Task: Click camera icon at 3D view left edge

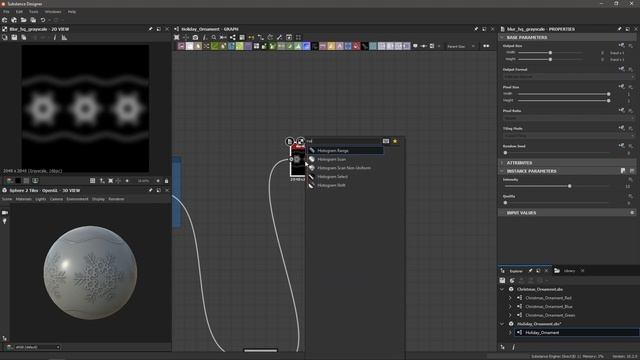Action: point(5,213)
